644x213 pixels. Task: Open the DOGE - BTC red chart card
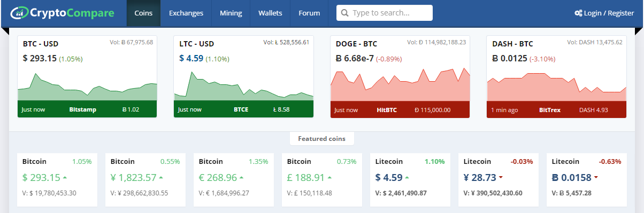click(400, 76)
